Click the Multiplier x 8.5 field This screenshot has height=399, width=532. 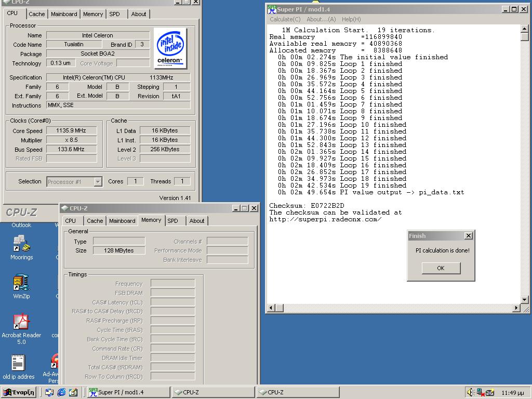tap(71, 140)
